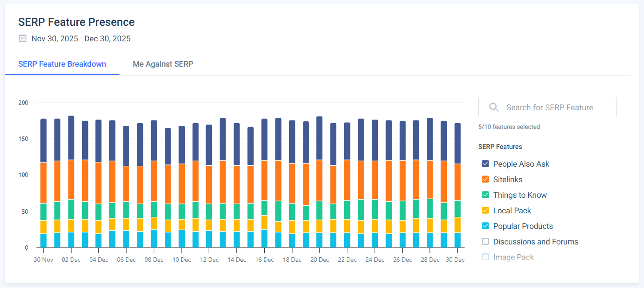The height and width of the screenshot is (288, 644).
Task: Click the checked People Also Ask checkbox icon
Action: (x=485, y=164)
